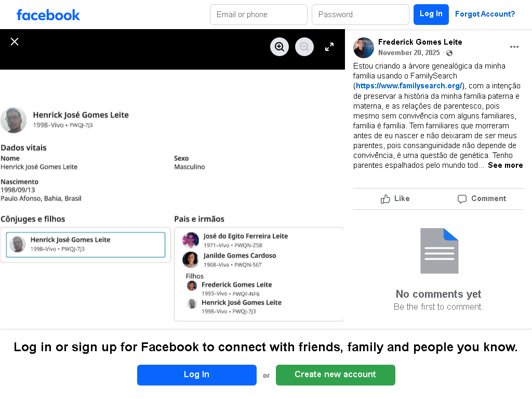Click the globe public audience icon
This screenshot has height=399, width=532.
(449, 53)
